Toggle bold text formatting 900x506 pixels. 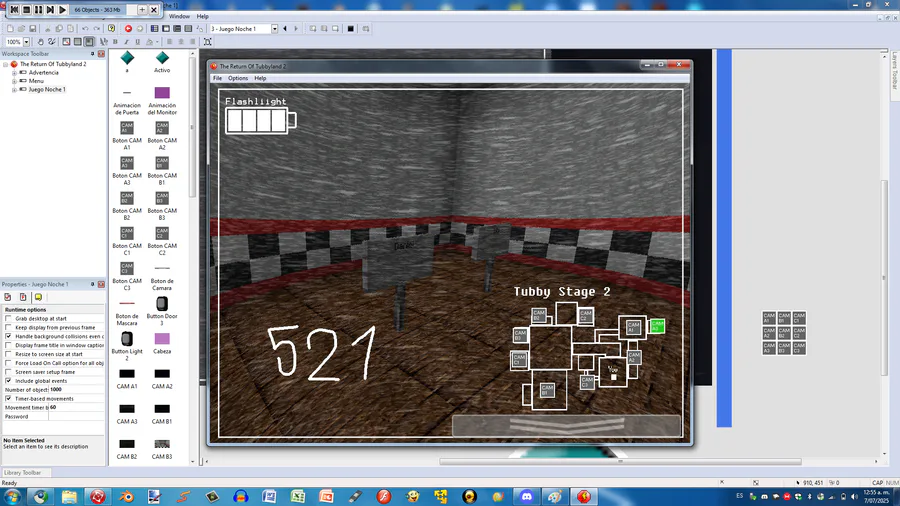pos(115,42)
